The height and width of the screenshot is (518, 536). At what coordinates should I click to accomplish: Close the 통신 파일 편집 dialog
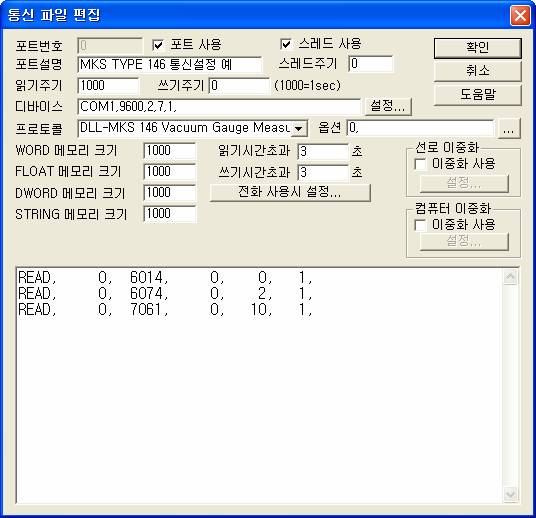(520, 16)
